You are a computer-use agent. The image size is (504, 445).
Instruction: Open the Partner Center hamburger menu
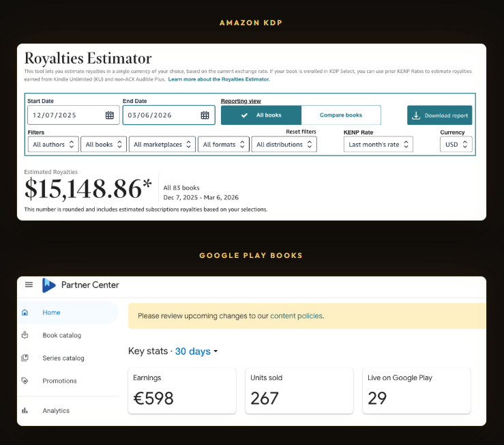(29, 285)
